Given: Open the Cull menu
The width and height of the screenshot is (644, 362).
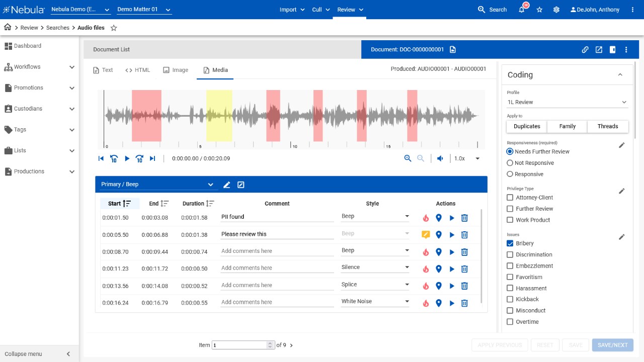Looking at the screenshot, I should click(x=320, y=10).
